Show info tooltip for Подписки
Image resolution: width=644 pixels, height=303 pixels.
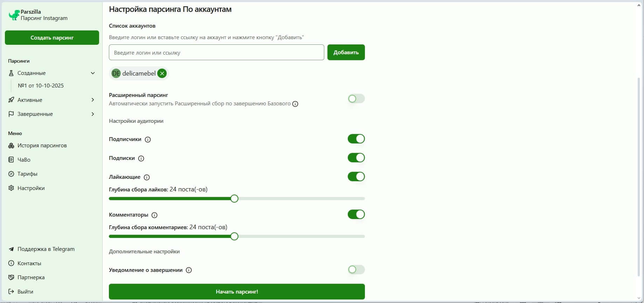click(x=141, y=158)
